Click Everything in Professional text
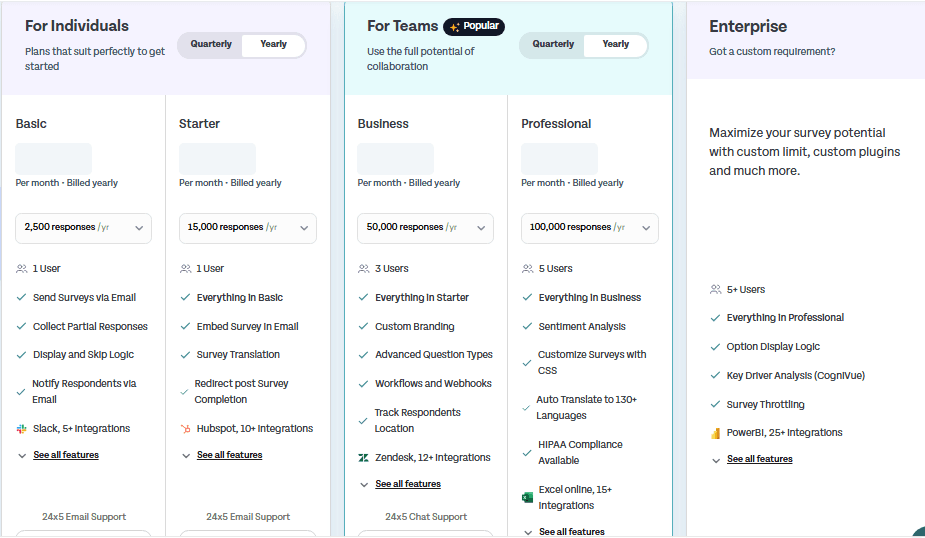 pyautogui.click(x=785, y=318)
